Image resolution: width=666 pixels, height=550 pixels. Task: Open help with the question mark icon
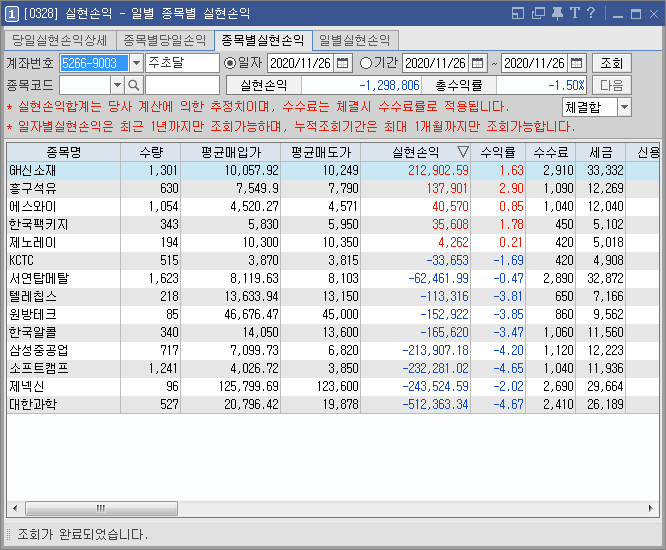[x=591, y=13]
